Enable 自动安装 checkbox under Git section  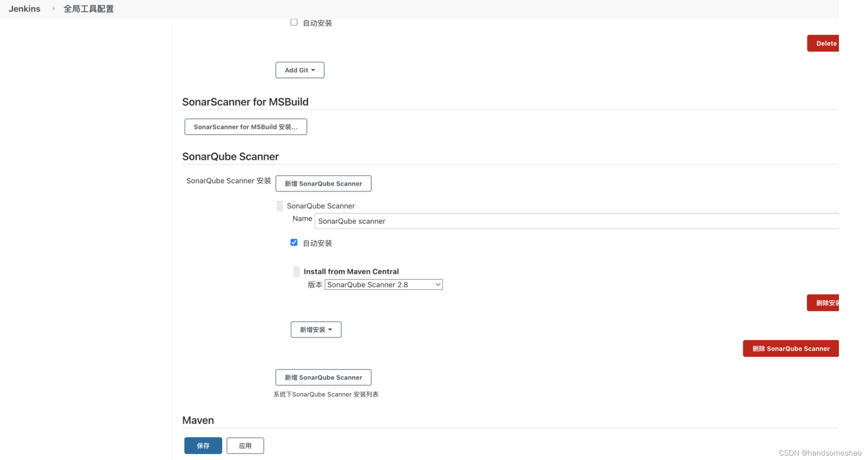click(294, 22)
